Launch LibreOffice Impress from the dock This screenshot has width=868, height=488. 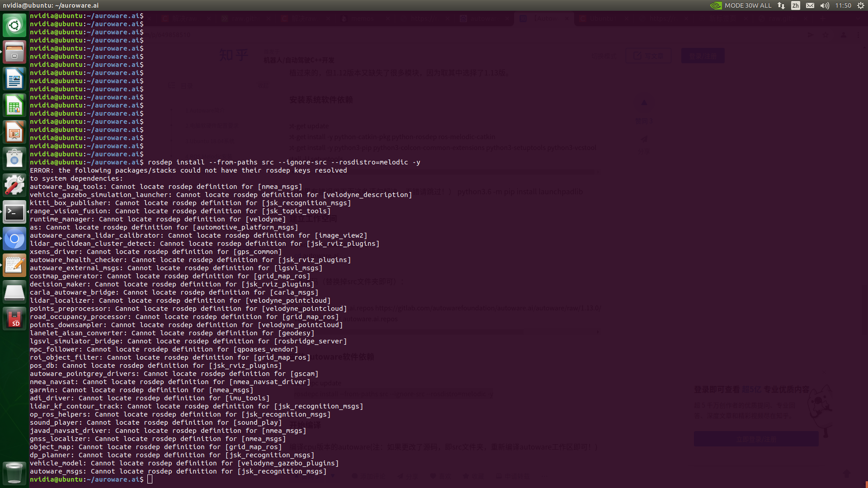click(14, 132)
